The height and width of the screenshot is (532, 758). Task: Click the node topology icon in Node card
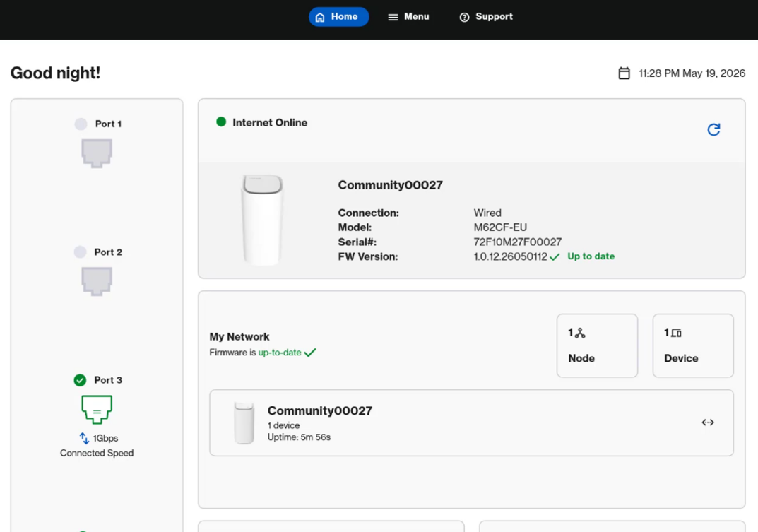tap(579, 333)
